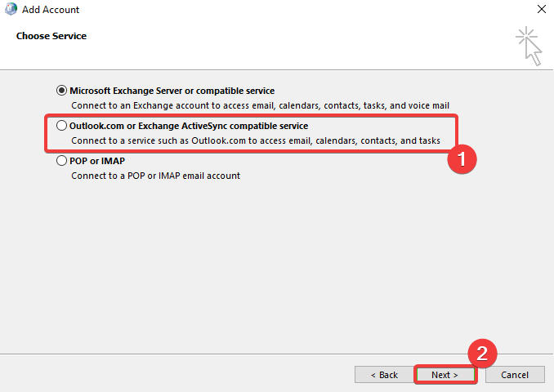The width and height of the screenshot is (554, 392).
Task: Click the red number 1 annotation badge
Action: click(462, 159)
